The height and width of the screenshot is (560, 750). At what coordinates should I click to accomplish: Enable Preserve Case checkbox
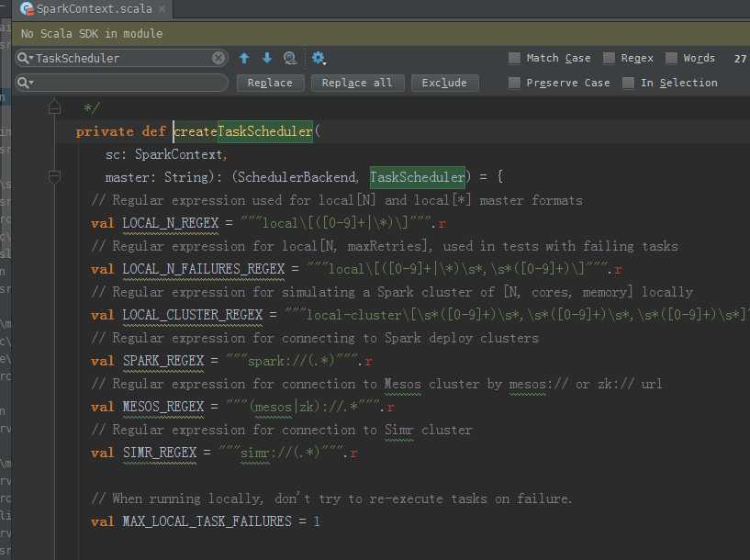[x=514, y=83]
